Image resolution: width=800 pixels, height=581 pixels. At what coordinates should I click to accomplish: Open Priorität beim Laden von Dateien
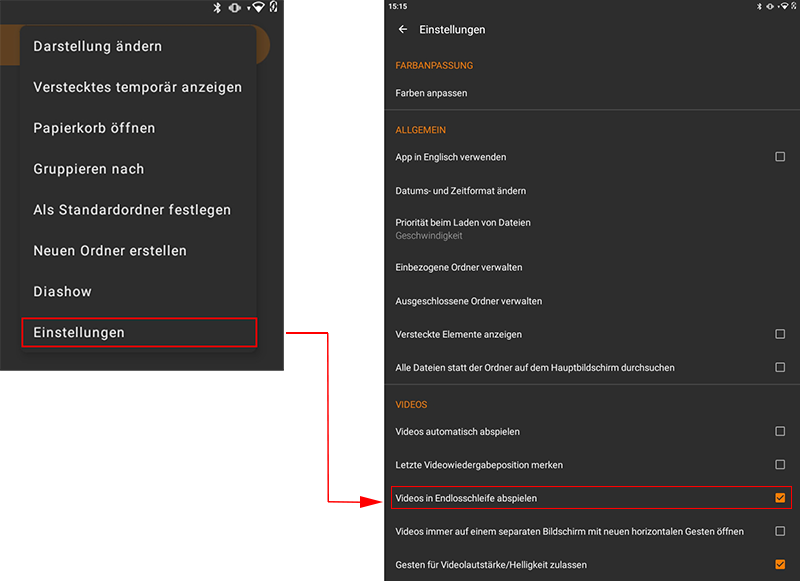click(592, 229)
